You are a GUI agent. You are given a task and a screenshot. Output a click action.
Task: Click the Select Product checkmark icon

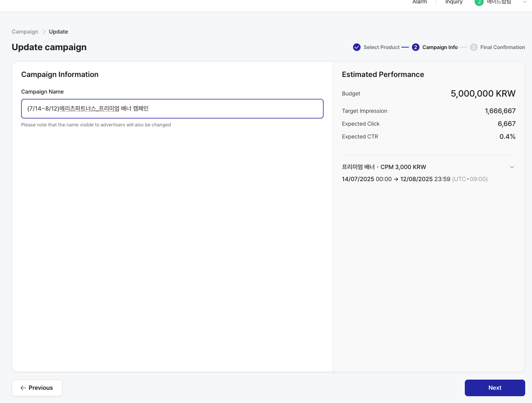356,47
